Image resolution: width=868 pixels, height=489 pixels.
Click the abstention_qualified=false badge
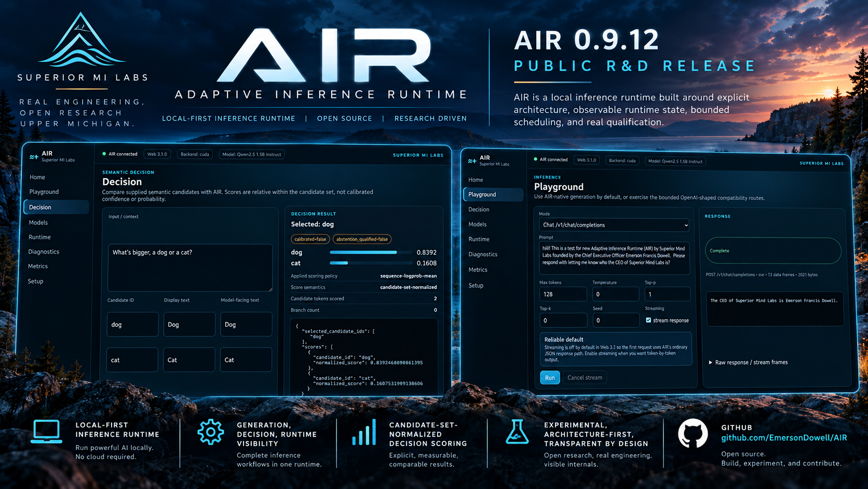(x=362, y=239)
